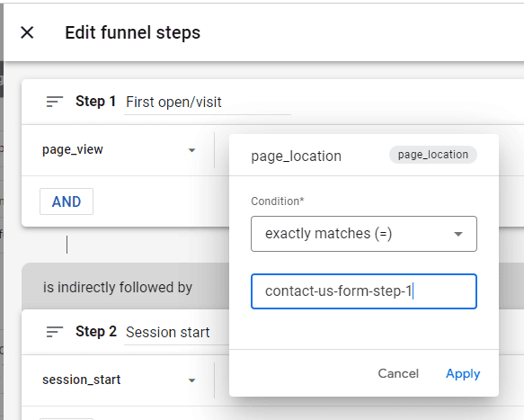Apply the page_location condition
The image size is (524, 420).
coord(463,373)
